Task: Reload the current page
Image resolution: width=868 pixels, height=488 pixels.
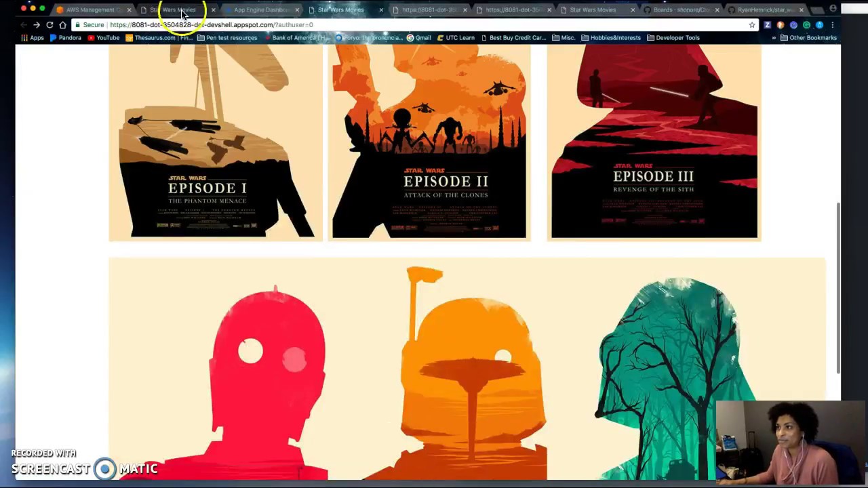Action: pyautogui.click(x=50, y=25)
